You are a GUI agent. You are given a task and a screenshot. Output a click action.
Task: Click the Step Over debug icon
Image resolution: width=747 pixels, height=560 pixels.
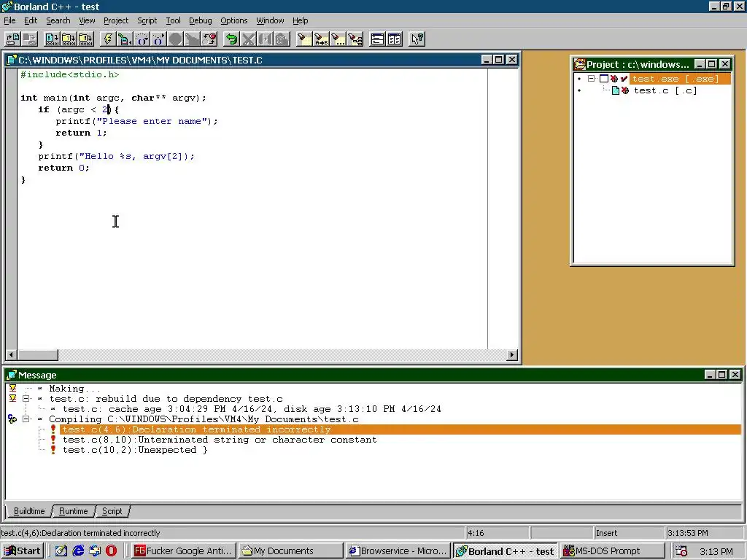click(x=142, y=39)
